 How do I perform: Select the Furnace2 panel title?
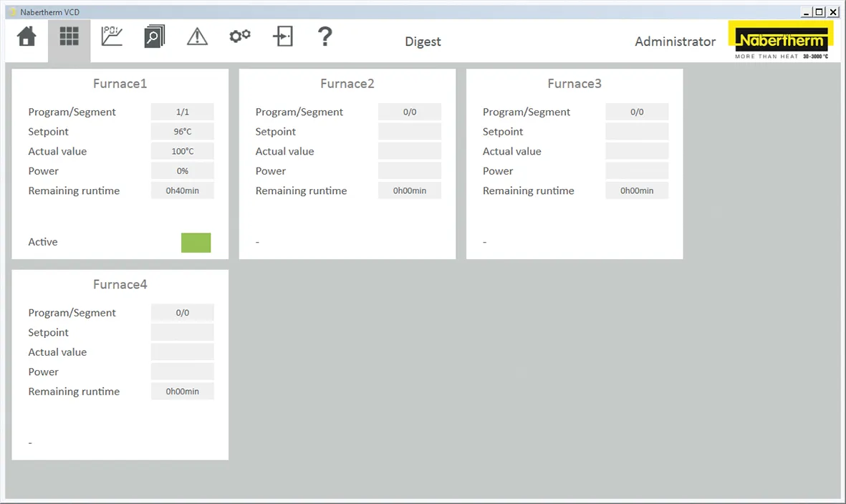click(x=347, y=84)
